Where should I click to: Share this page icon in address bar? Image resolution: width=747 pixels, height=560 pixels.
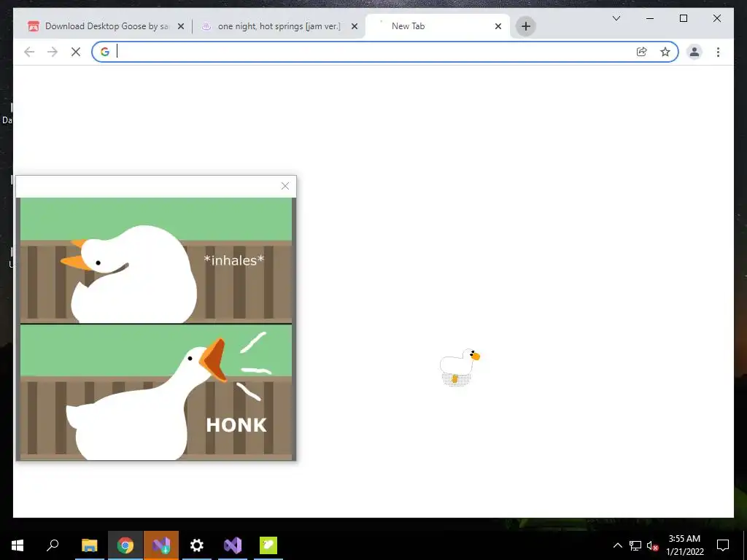[x=642, y=52]
